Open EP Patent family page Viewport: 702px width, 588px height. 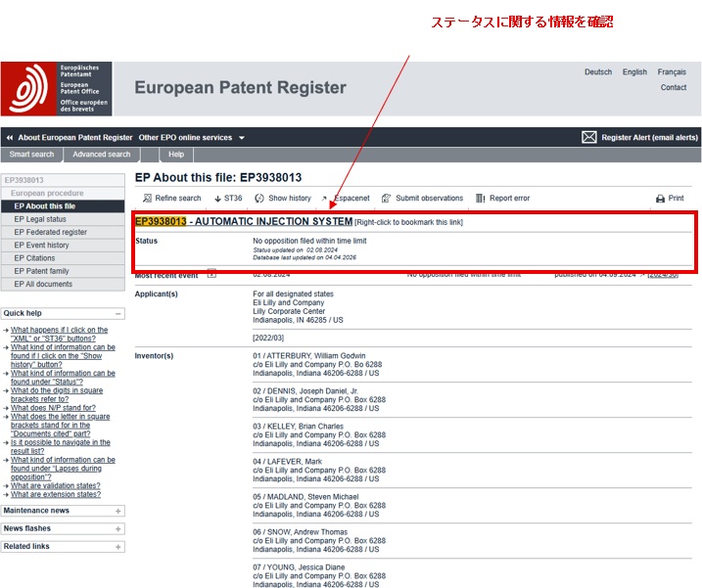63,271
